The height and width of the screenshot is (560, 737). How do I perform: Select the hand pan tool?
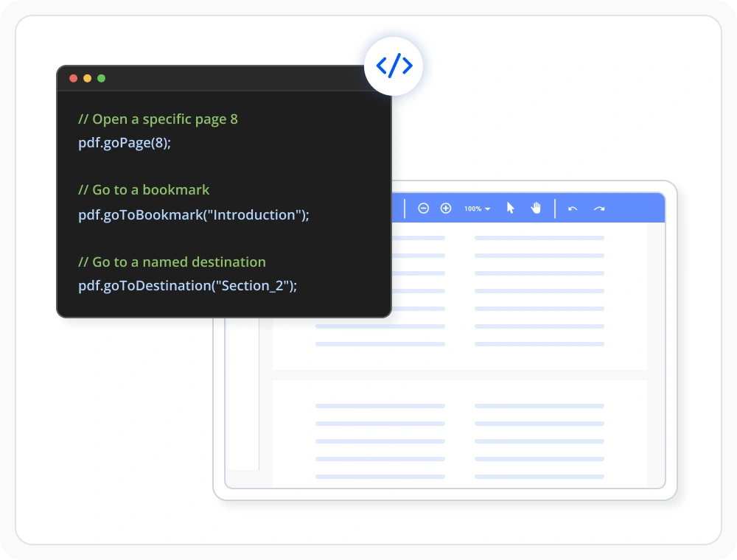point(536,208)
